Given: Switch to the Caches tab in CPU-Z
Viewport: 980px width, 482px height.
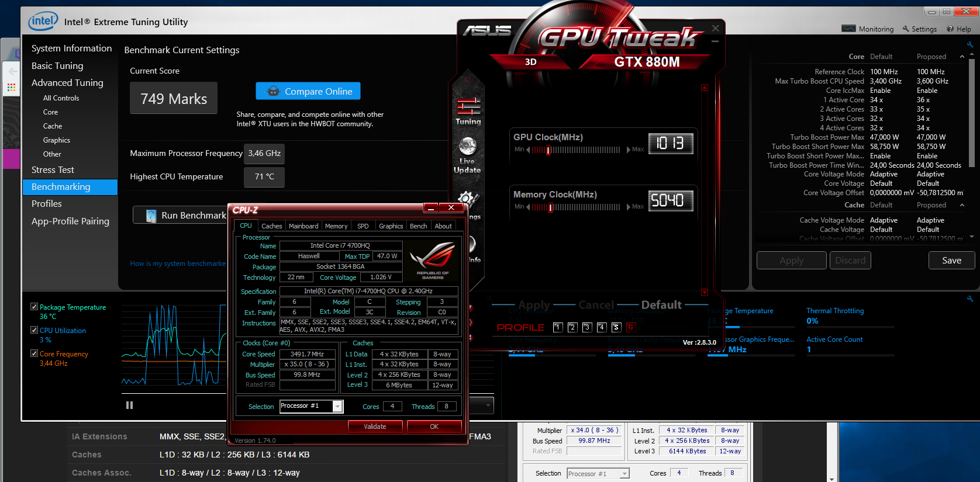Looking at the screenshot, I should click(x=271, y=226).
